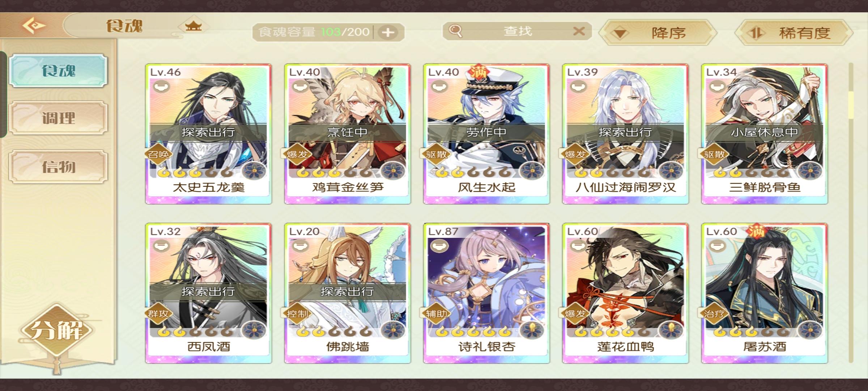Screen dimensions: 868x391
Task: Click the descending triangle arrow icon
Action: [620, 34]
